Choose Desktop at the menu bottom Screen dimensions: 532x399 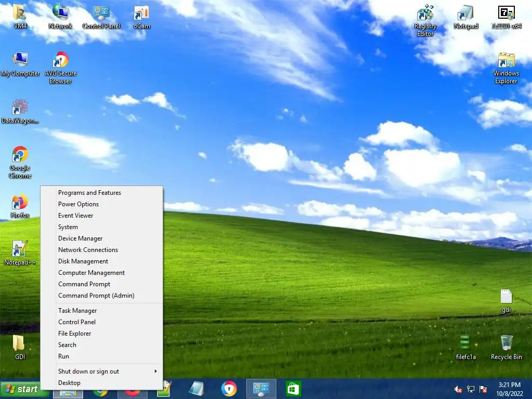(x=101, y=383)
